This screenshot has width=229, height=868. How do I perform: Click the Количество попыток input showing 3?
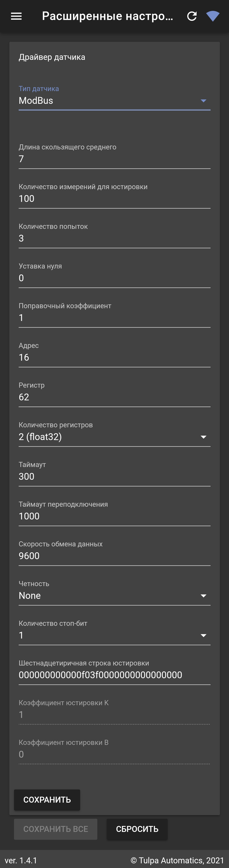pyautogui.click(x=114, y=238)
